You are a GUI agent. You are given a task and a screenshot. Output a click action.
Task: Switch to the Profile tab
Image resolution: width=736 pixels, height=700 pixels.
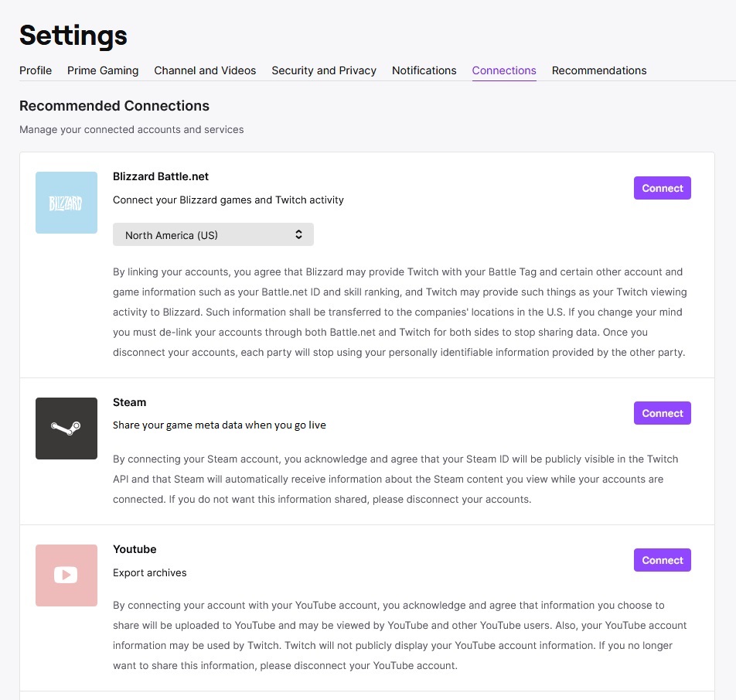coord(36,70)
